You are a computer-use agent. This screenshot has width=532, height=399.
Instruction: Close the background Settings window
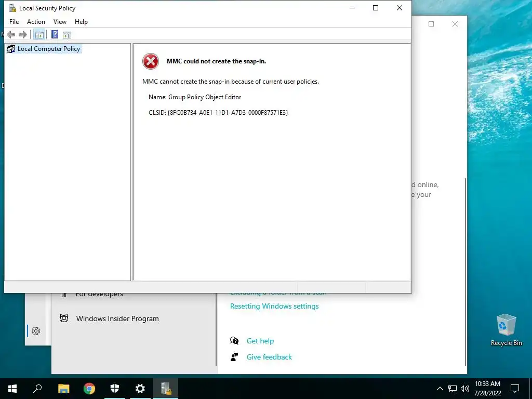[455, 24]
